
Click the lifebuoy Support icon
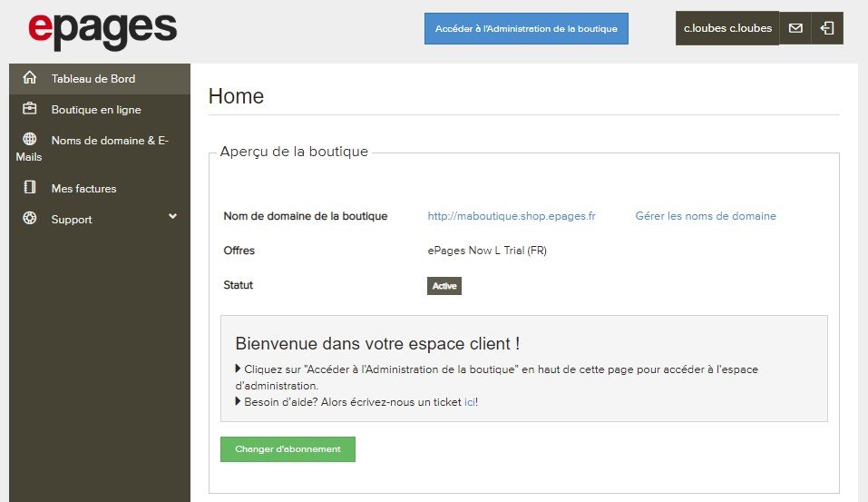click(30, 219)
